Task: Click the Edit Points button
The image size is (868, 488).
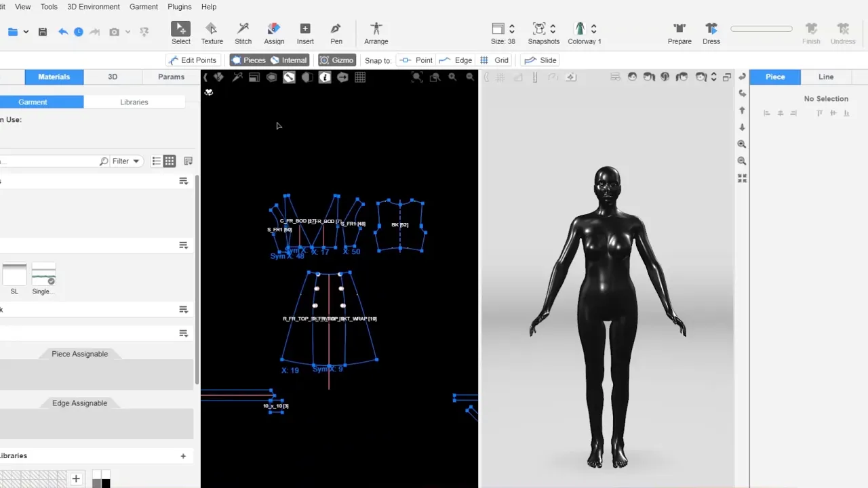Action: [x=192, y=60]
